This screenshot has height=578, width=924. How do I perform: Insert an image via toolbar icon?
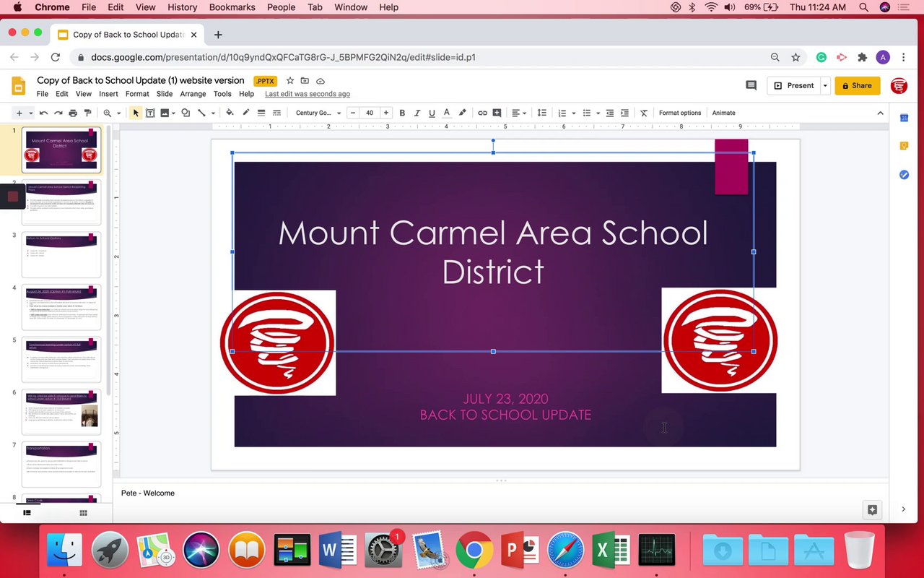pyautogui.click(x=165, y=113)
